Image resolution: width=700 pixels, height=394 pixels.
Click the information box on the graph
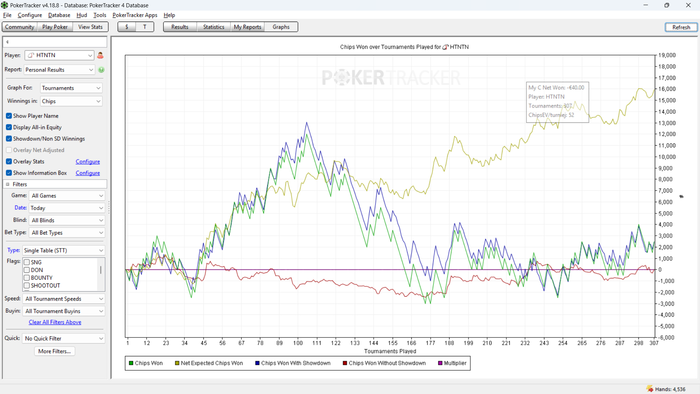557,102
